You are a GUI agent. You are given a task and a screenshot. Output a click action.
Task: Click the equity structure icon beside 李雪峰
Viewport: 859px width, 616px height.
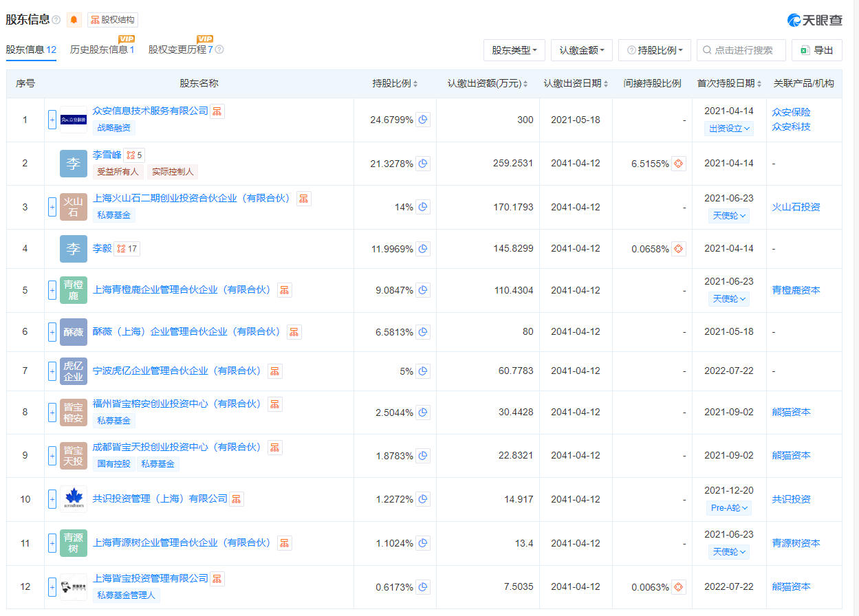[x=134, y=155]
